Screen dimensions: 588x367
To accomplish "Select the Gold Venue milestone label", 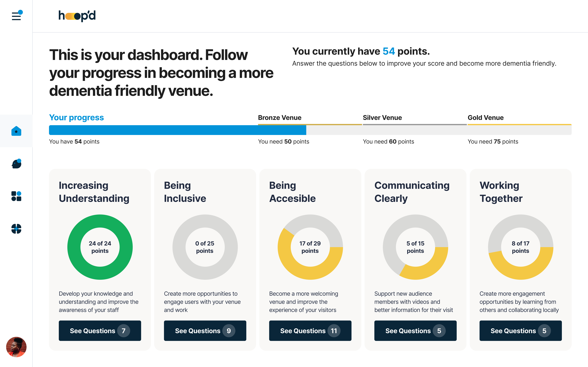I will pyautogui.click(x=486, y=118).
